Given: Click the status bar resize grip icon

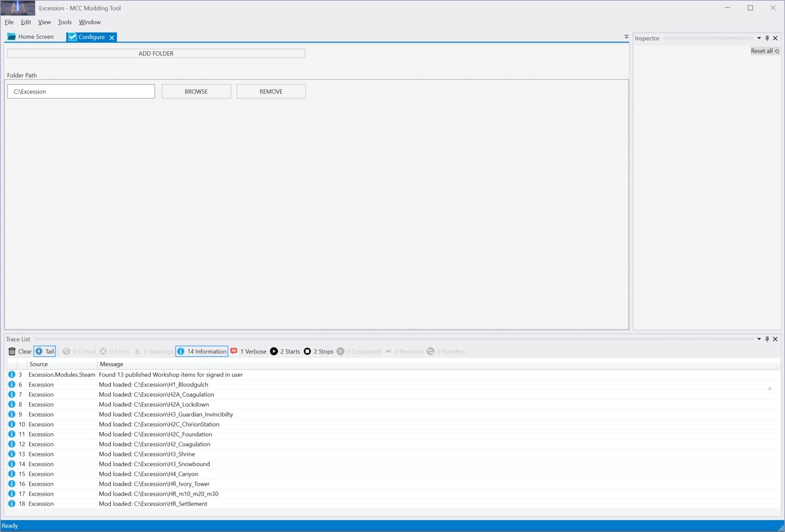Looking at the screenshot, I should [x=781, y=528].
